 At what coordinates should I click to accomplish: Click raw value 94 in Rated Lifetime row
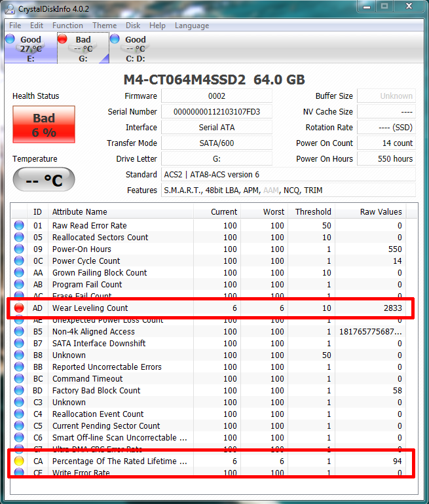[x=398, y=461]
